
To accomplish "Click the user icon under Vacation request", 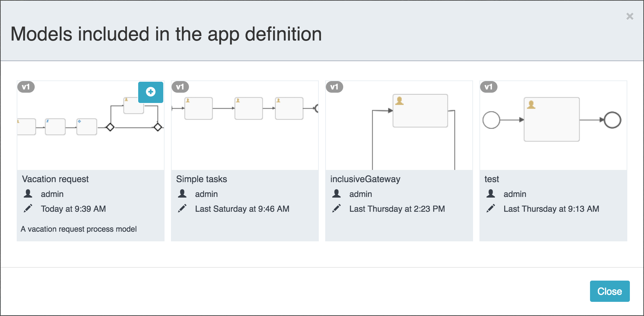I will click(28, 194).
